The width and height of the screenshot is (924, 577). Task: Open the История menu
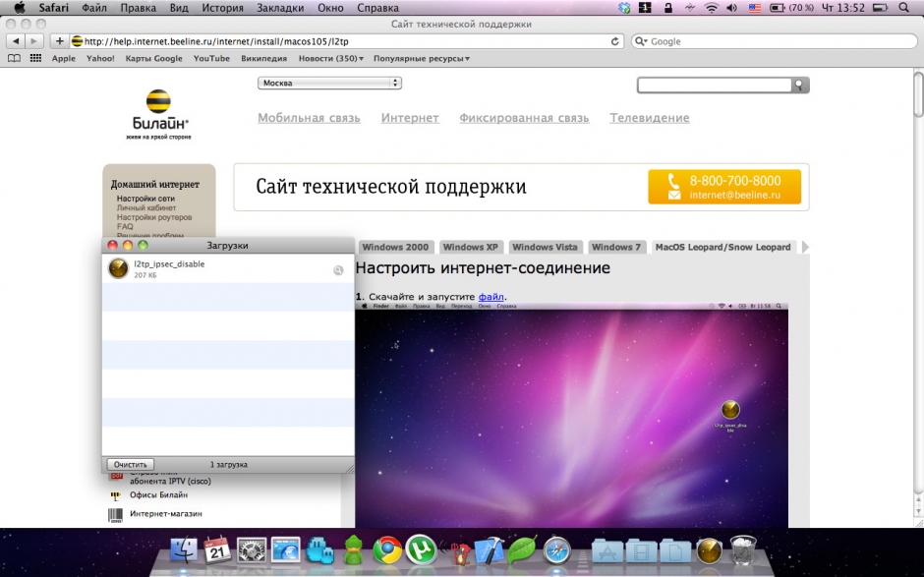coord(223,8)
